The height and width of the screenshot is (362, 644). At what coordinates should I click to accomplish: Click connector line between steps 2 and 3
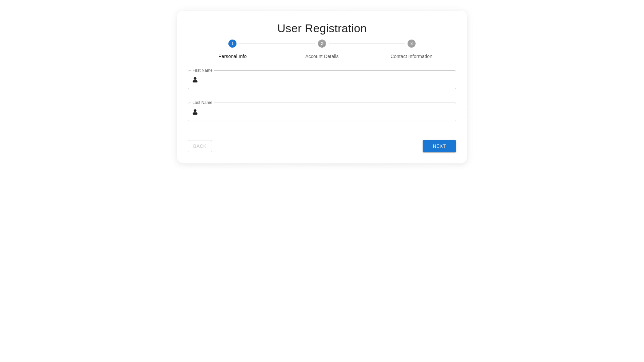click(x=367, y=44)
